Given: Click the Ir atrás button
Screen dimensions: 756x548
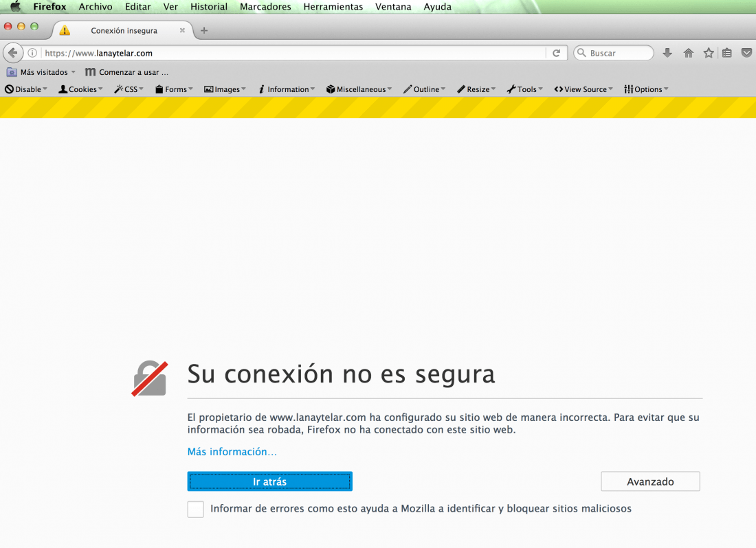Looking at the screenshot, I should click(x=270, y=481).
